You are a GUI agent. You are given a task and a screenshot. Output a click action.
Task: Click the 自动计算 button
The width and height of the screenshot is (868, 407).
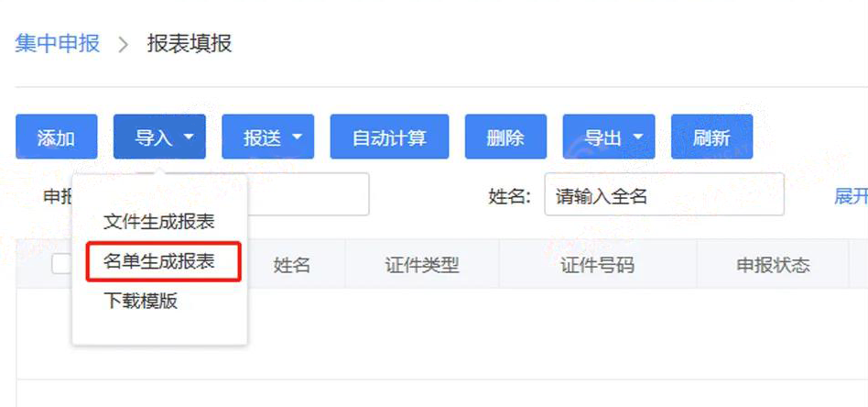pos(390,137)
